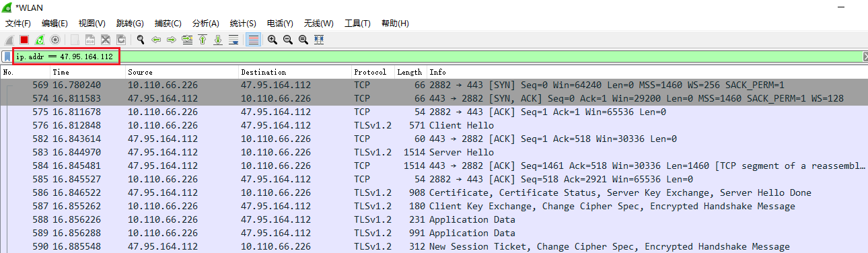Toggle packet list colorization rules
The height and width of the screenshot is (253, 868).
253,40
